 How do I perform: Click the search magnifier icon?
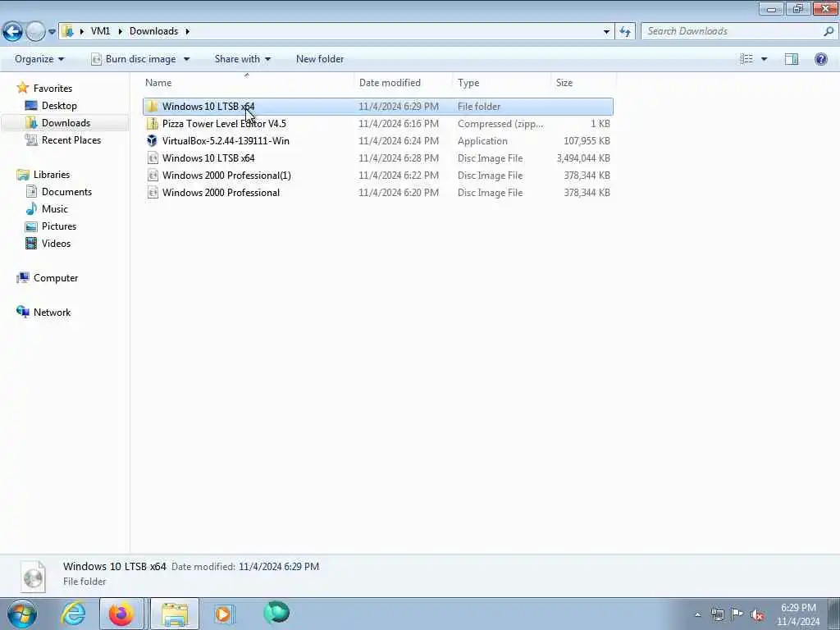point(829,31)
